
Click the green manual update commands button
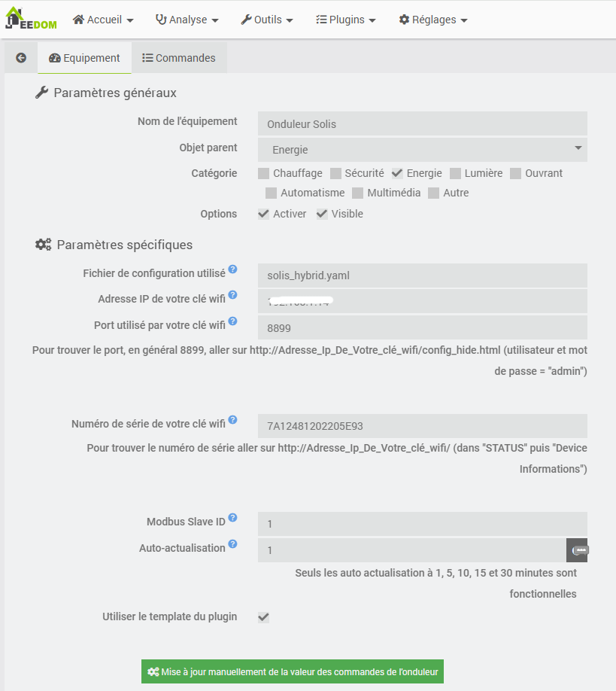[293, 671]
